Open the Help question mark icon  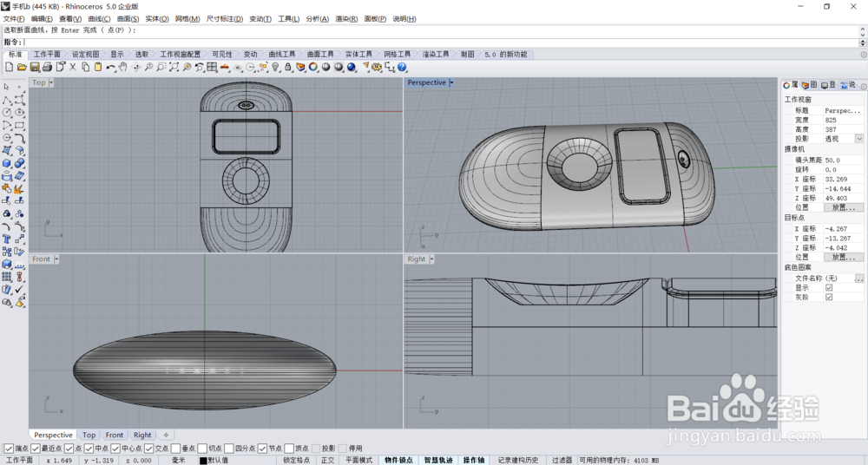click(x=402, y=67)
